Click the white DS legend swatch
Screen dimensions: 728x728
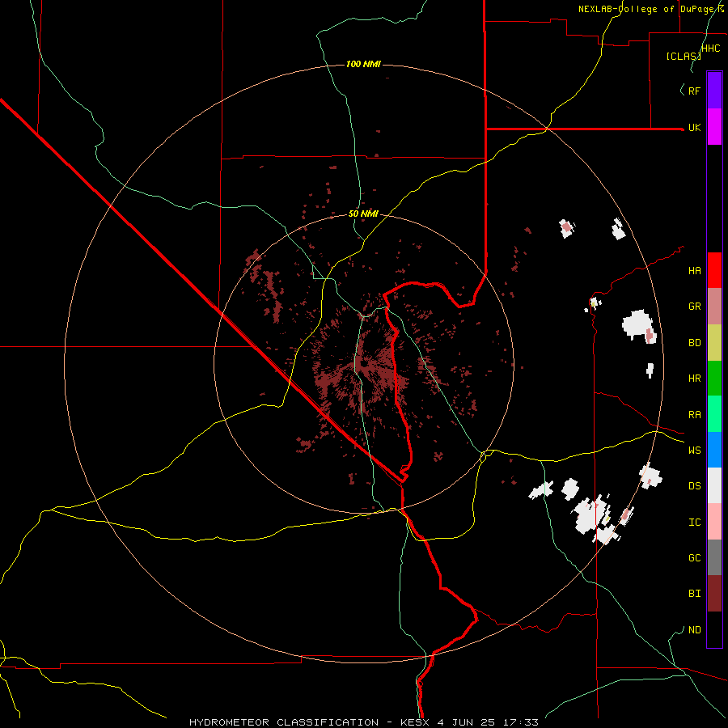(x=714, y=485)
